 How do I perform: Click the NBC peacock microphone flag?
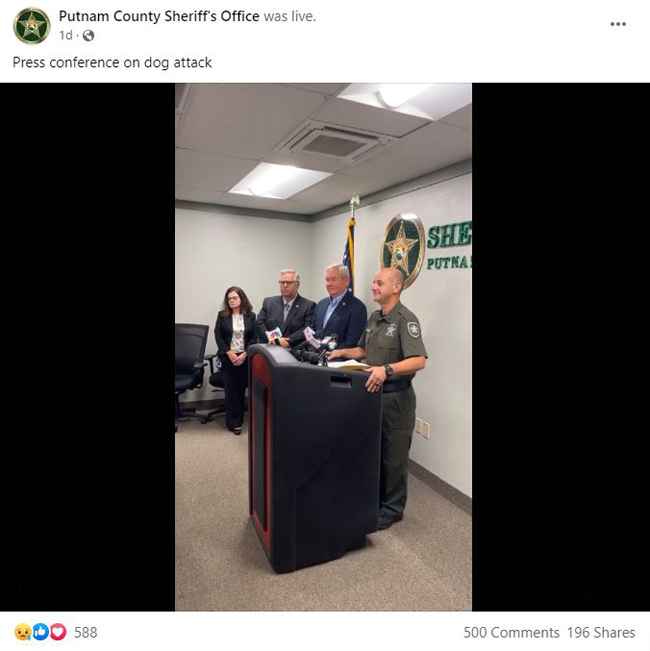click(274, 334)
